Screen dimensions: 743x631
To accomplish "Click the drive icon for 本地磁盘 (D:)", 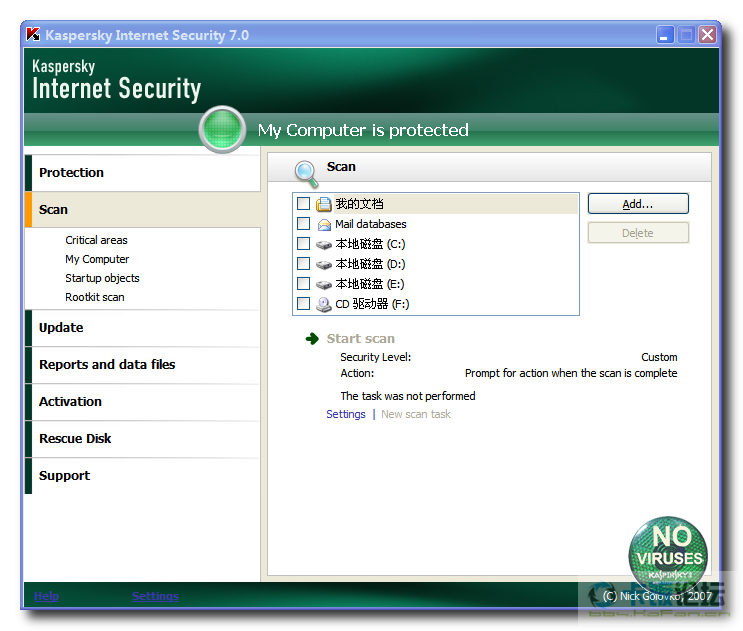I will click(324, 264).
